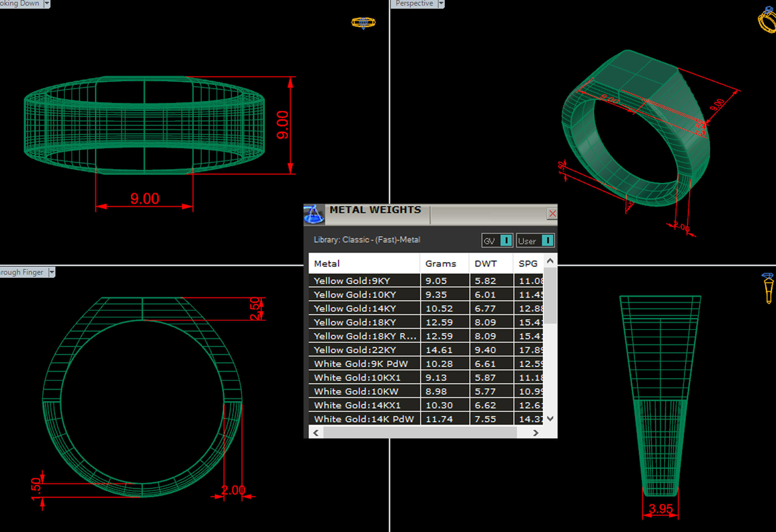Click the scroll down arrow in list
This screenshot has height=532, width=776.
point(550,418)
